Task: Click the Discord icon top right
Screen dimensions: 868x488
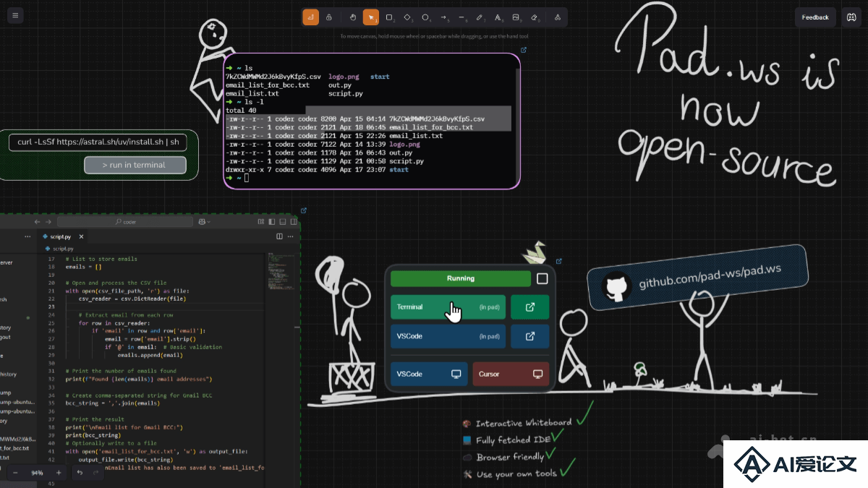Action: click(850, 17)
